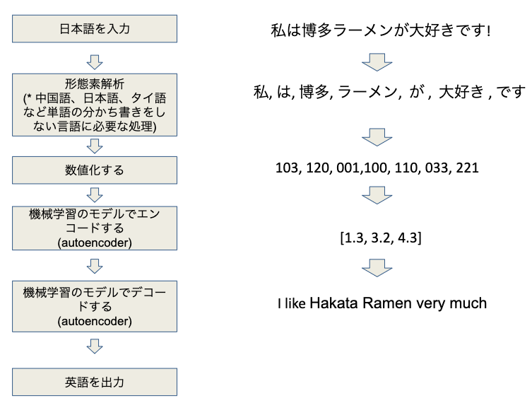Click the arrow above the English translation sentence
532x403 pixels.
(377, 267)
